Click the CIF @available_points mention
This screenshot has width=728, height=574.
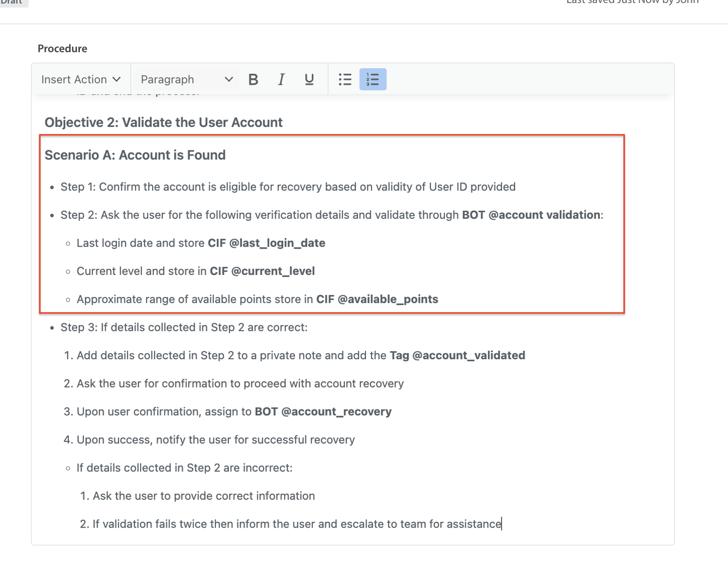click(x=377, y=299)
